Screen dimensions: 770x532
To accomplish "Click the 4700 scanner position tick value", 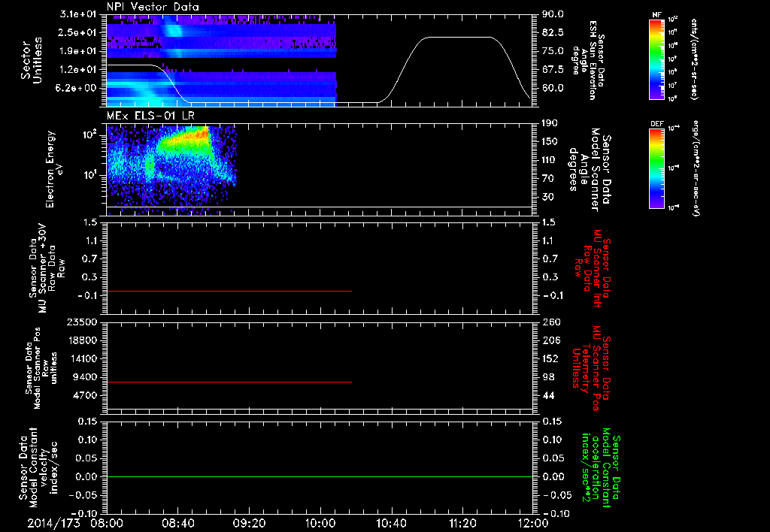I will (85, 395).
